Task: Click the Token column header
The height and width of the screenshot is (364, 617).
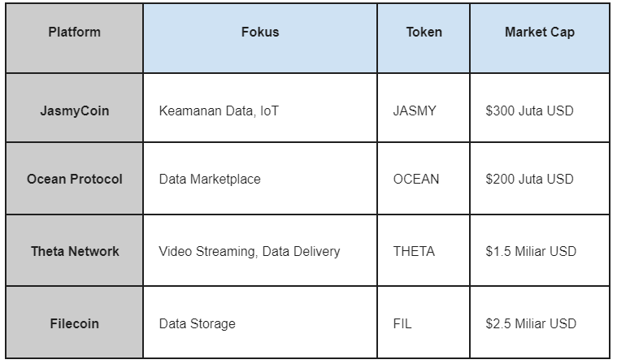Action: (424, 38)
